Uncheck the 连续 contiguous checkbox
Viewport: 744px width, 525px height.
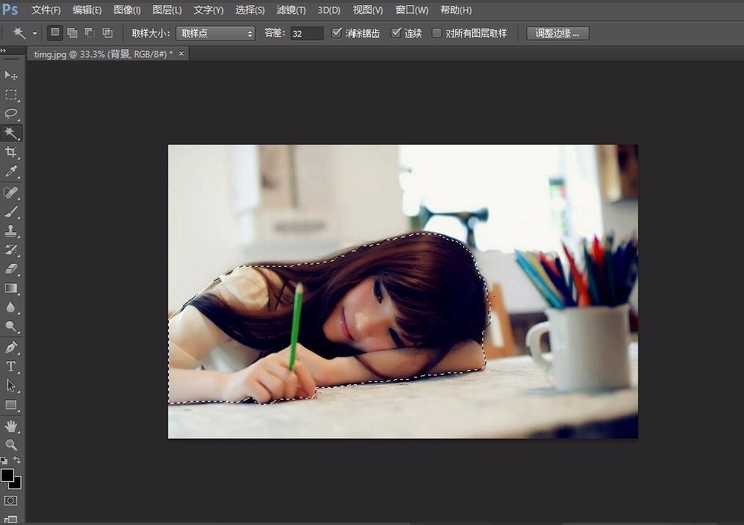[x=396, y=33]
